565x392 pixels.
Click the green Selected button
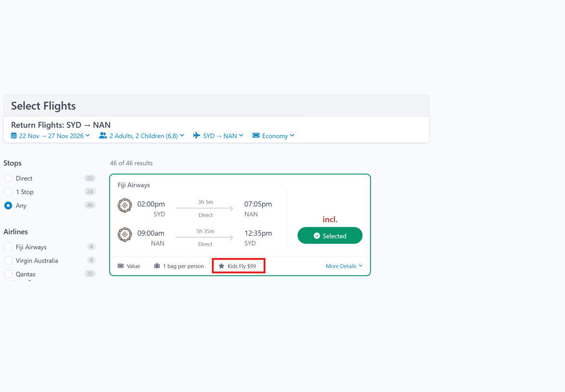click(330, 235)
